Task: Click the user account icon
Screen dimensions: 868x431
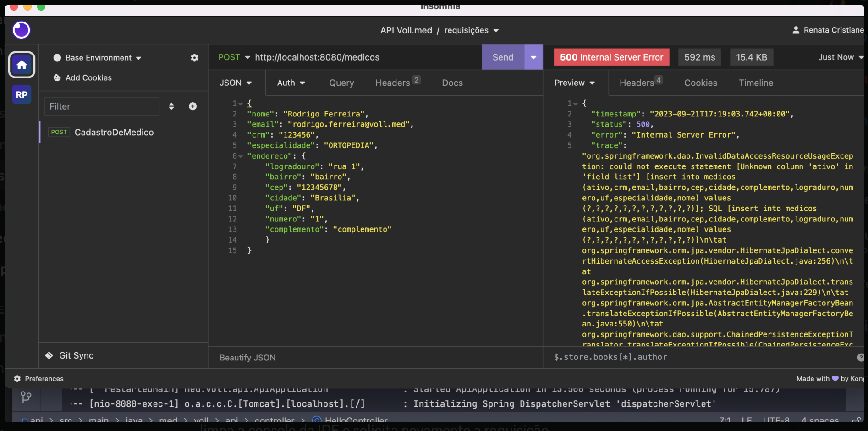Action: click(x=796, y=30)
